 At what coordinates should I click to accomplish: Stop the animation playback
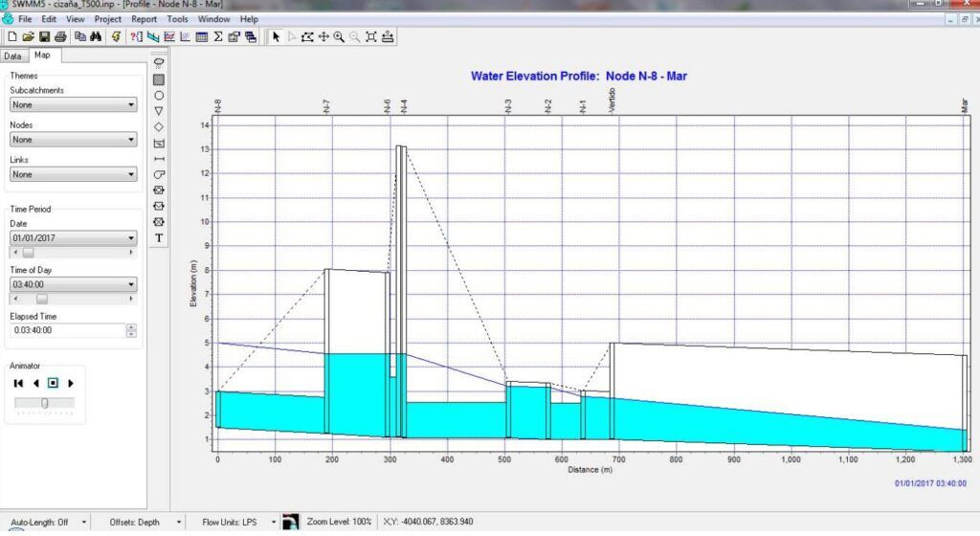(54, 383)
